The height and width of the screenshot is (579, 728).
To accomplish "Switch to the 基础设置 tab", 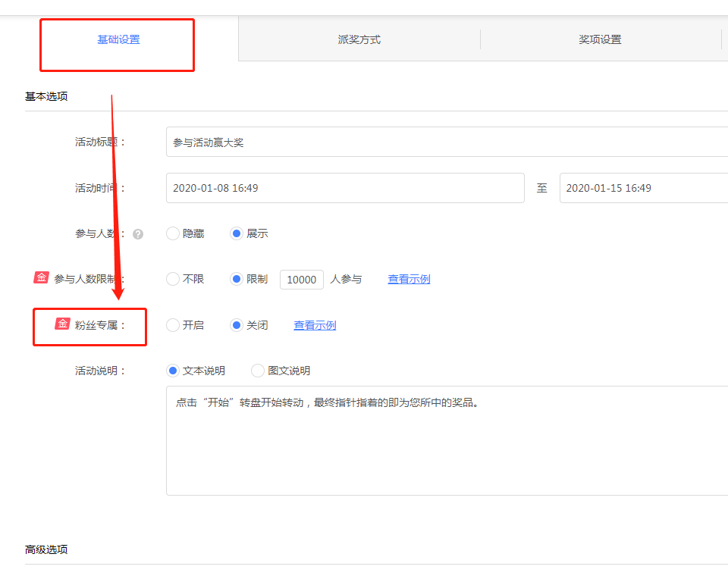I will 118,39.
